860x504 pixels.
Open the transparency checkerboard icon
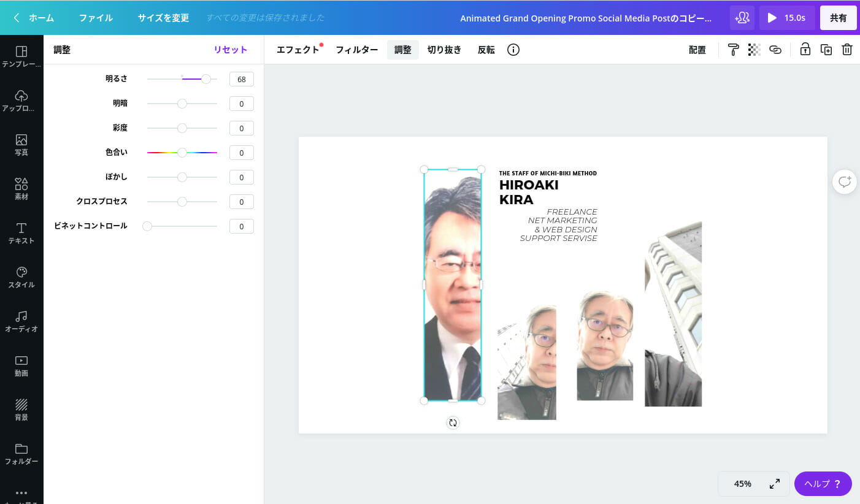754,50
